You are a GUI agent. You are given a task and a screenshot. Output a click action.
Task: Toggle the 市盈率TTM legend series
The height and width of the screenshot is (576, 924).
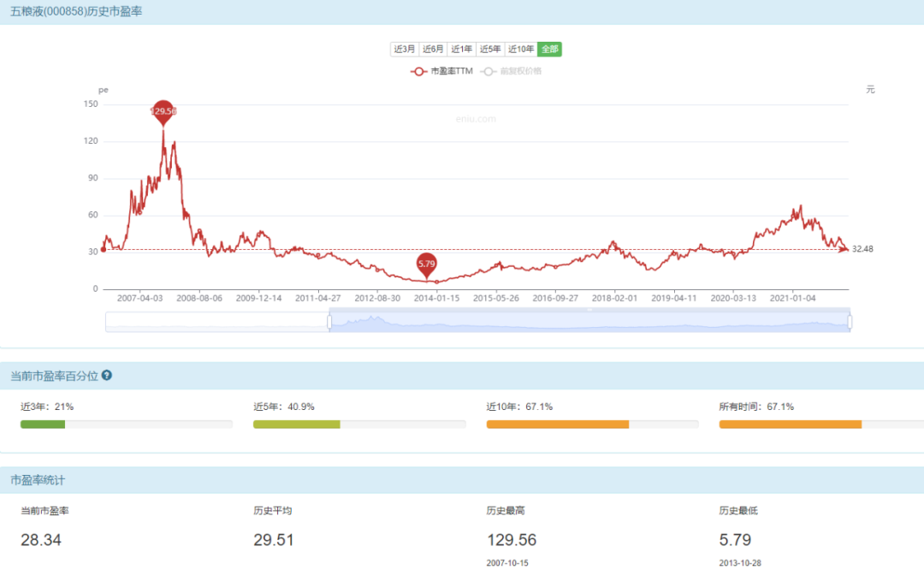coord(442,71)
